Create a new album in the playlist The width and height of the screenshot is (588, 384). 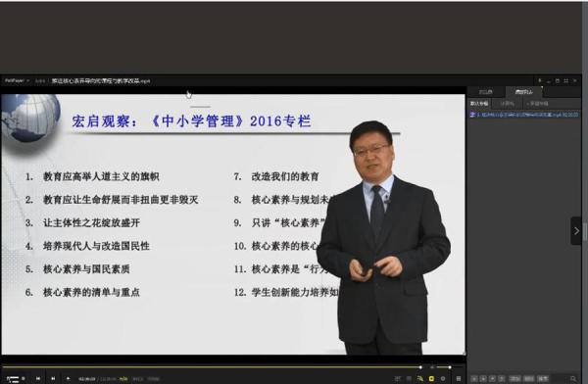[x=537, y=103]
